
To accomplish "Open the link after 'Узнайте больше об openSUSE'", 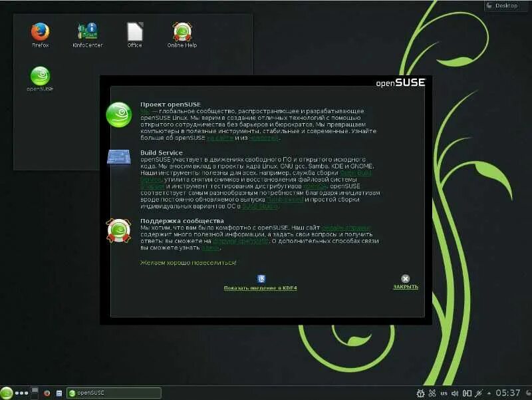I will pyautogui.click(x=220, y=138).
